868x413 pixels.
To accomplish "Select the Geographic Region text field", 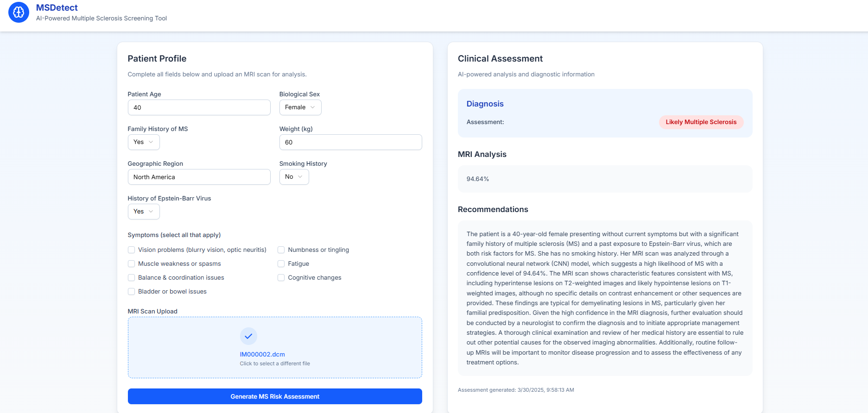I will pos(199,177).
